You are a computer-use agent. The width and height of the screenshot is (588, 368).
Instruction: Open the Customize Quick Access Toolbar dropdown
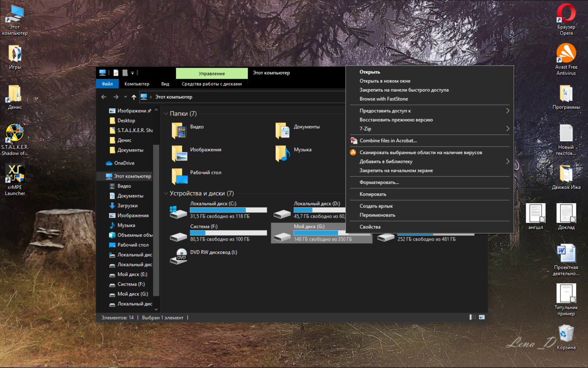133,73
